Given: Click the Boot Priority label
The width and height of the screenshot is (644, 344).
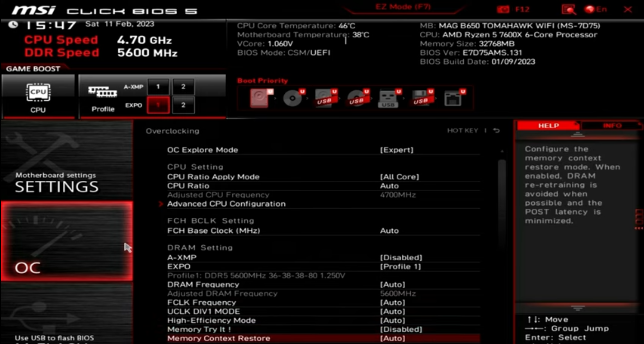Looking at the screenshot, I should click(x=263, y=81).
